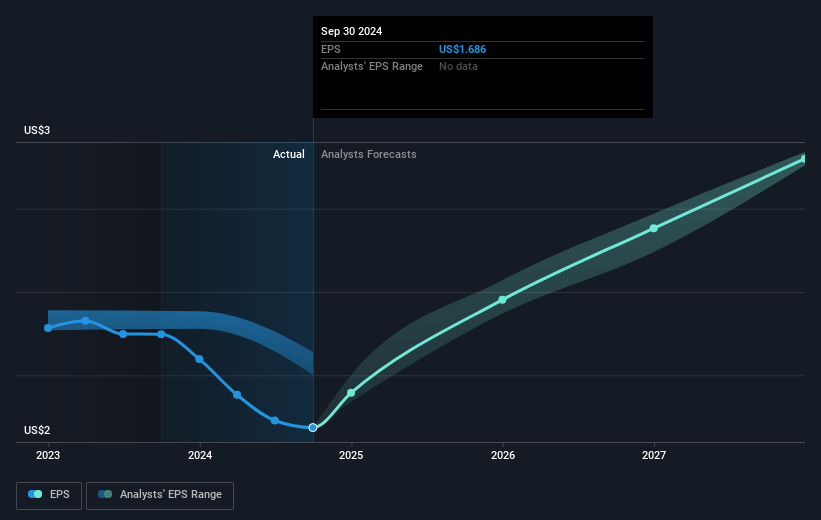821x520 pixels.
Task: Click the Sep 30 2024 tooltip date
Action: click(351, 31)
